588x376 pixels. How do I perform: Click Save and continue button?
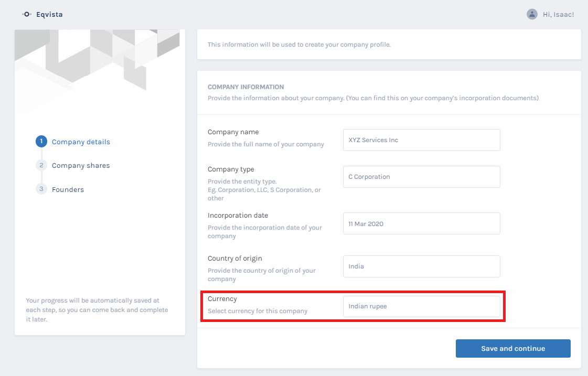coord(513,348)
